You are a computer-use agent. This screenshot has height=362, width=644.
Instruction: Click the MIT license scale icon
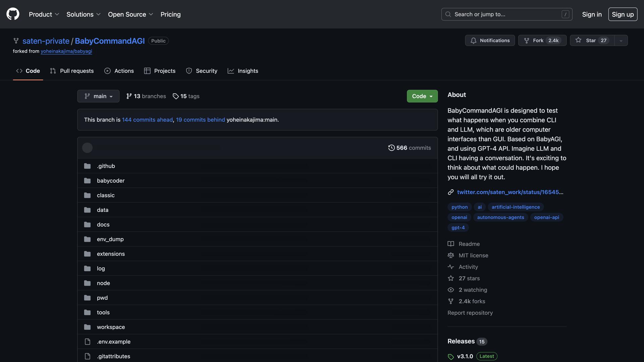point(451,255)
